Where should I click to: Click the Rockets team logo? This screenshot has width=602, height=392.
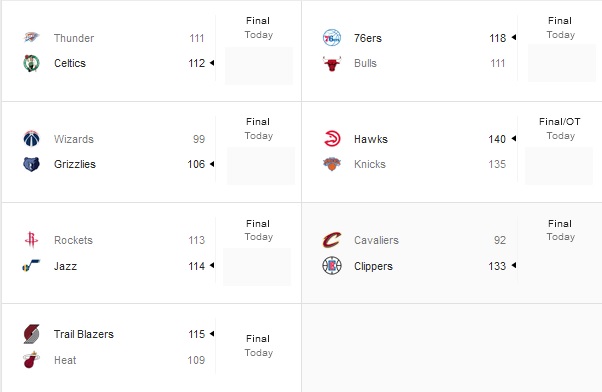pyautogui.click(x=31, y=240)
